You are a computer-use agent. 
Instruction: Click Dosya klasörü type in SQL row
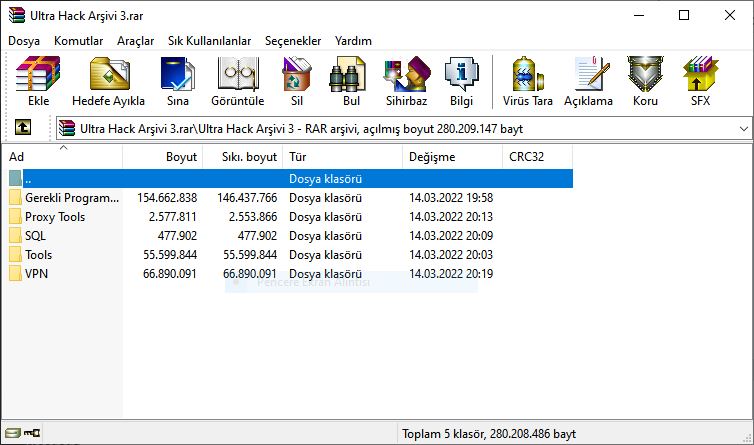326,236
